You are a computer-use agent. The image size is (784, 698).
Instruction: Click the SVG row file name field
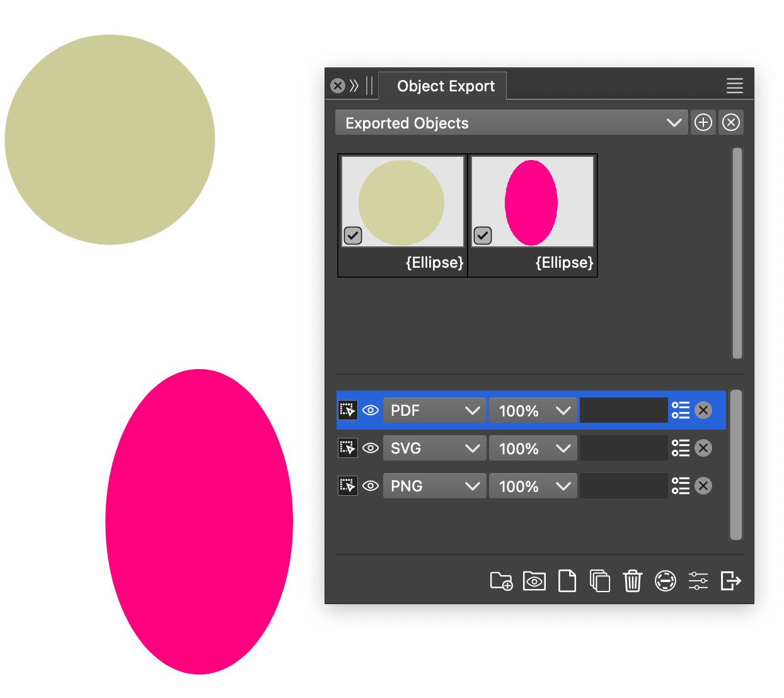(x=623, y=448)
